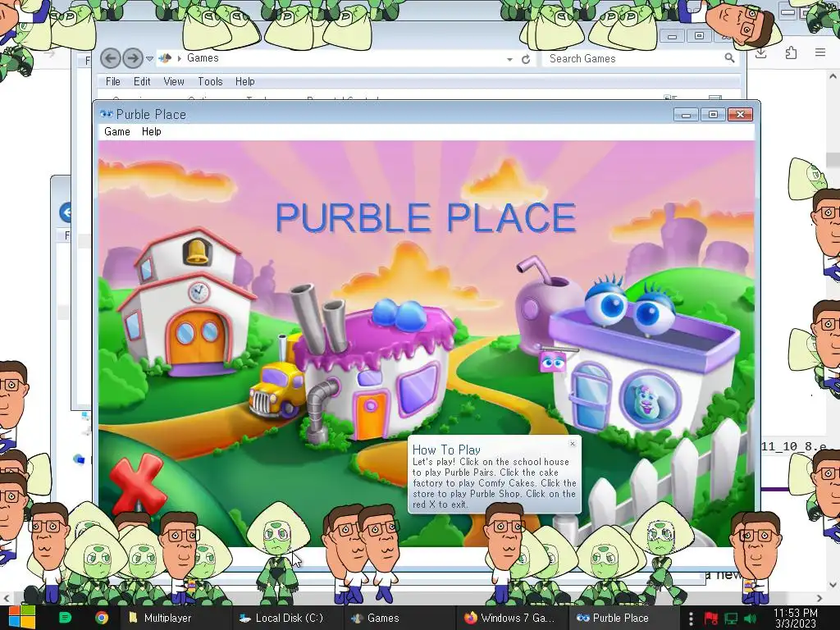Click the Games address bar path
Screen dimensions: 840x630
pos(203,58)
